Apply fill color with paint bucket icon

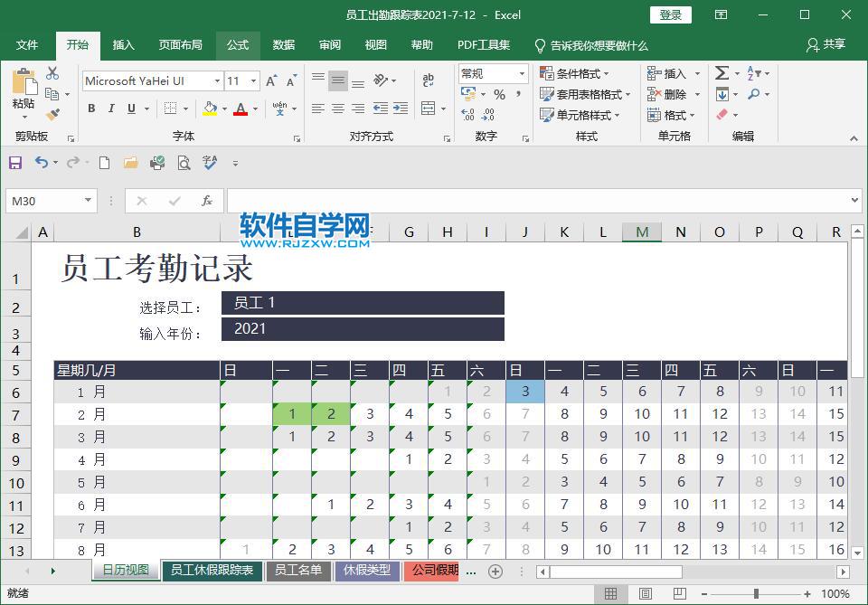click(x=210, y=108)
